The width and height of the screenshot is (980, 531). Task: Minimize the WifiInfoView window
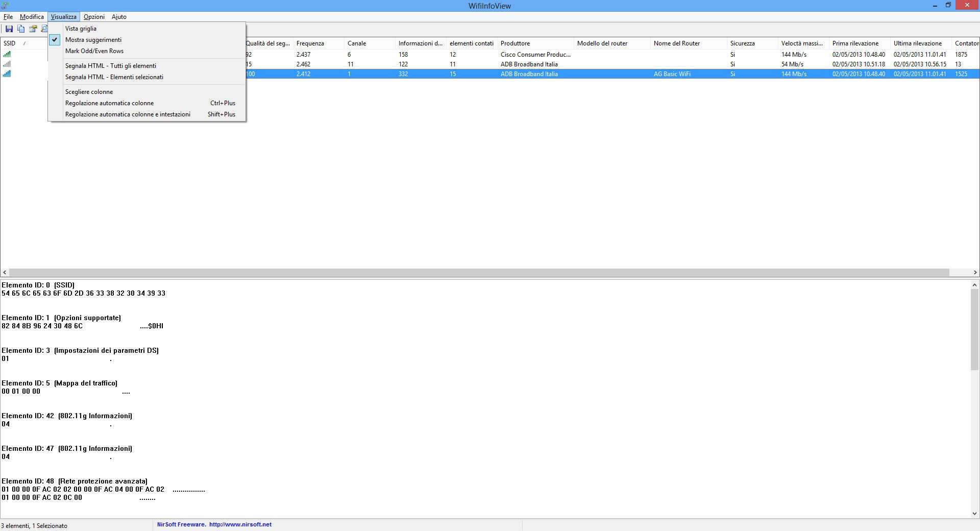[935, 6]
